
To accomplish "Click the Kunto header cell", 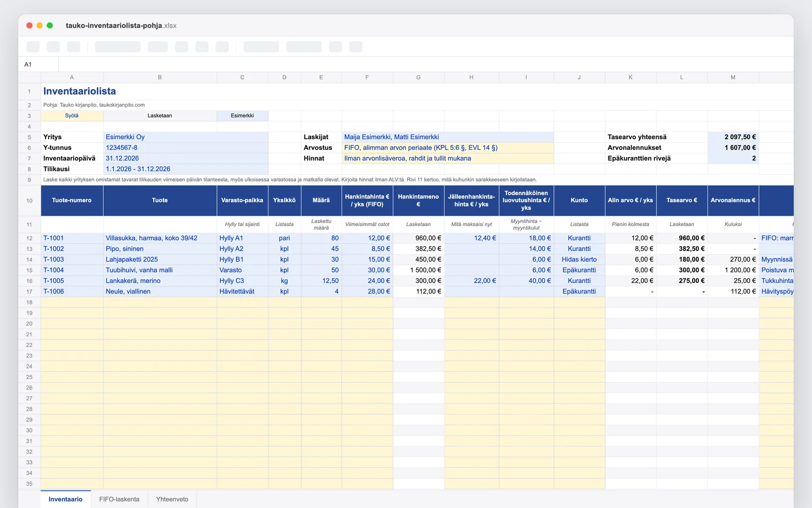I will pyautogui.click(x=579, y=201).
